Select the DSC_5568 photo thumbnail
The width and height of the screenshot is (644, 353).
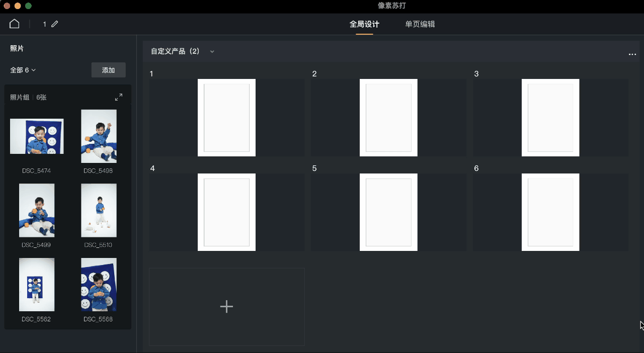tap(99, 285)
